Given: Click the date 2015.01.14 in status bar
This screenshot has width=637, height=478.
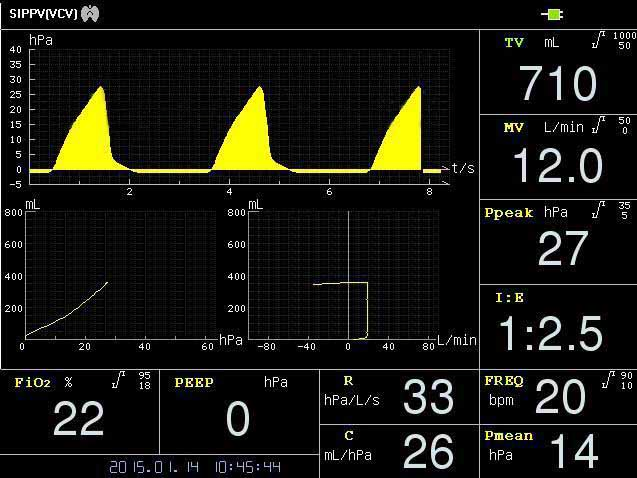Looking at the screenshot, I should [x=154, y=467].
